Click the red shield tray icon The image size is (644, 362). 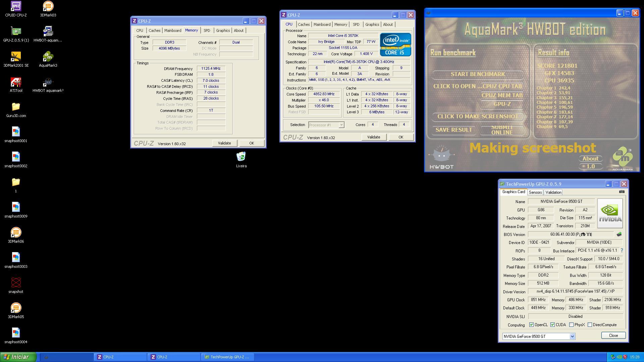coord(625,357)
